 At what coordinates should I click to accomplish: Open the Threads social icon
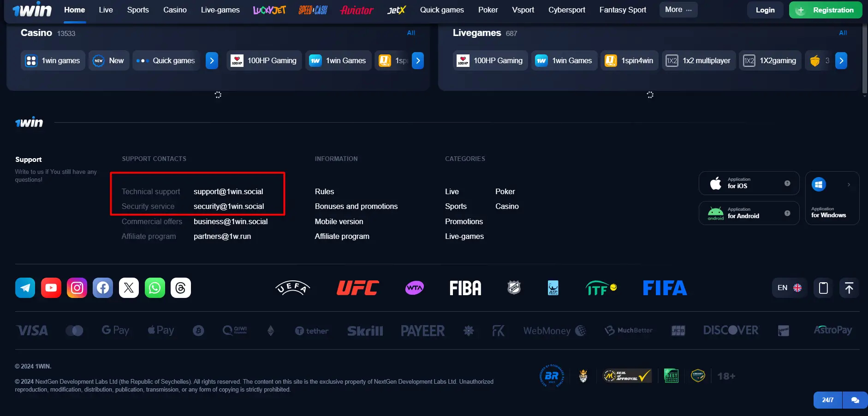pyautogui.click(x=180, y=288)
